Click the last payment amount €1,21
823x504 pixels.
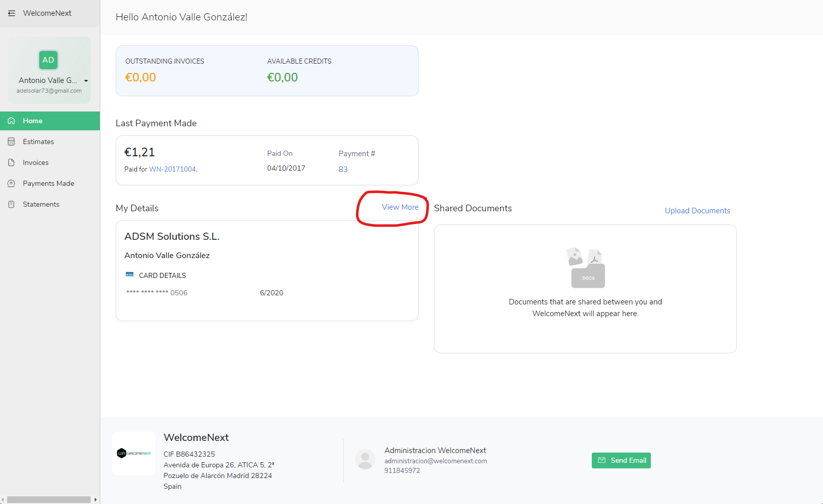click(140, 152)
